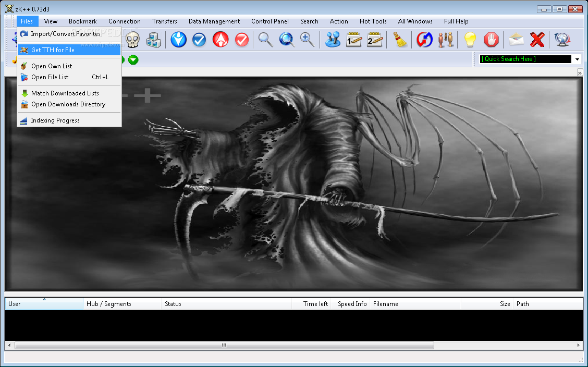Open the All Windows menu
This screenshot has width=588, height=367.
coord(415,21)
